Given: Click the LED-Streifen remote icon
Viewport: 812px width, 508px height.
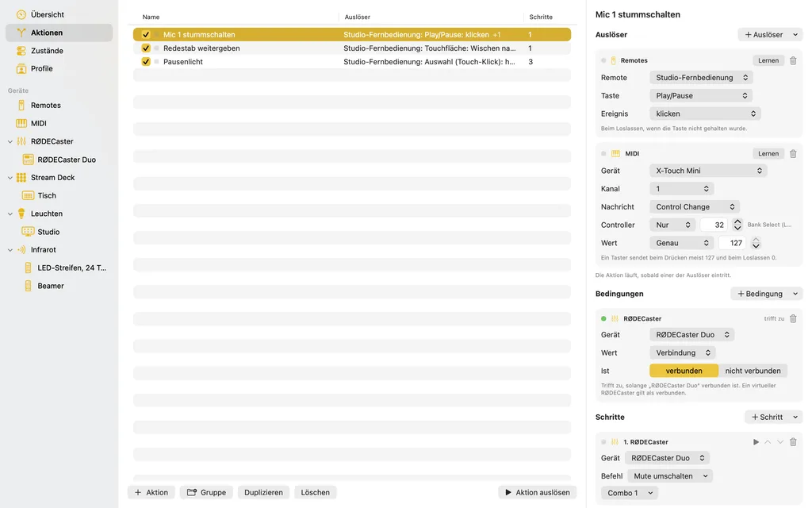Looking at the screenshot, I should [28, 268].
